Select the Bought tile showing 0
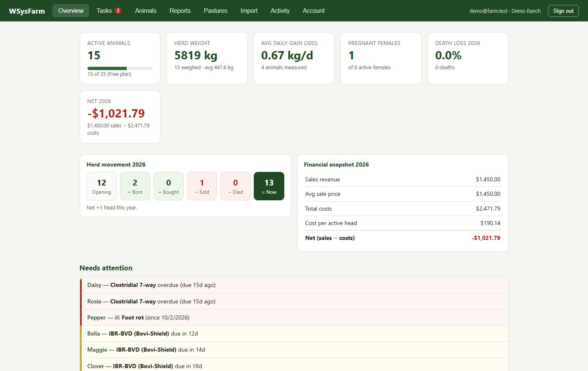588x371 pixels. (168, 186)
